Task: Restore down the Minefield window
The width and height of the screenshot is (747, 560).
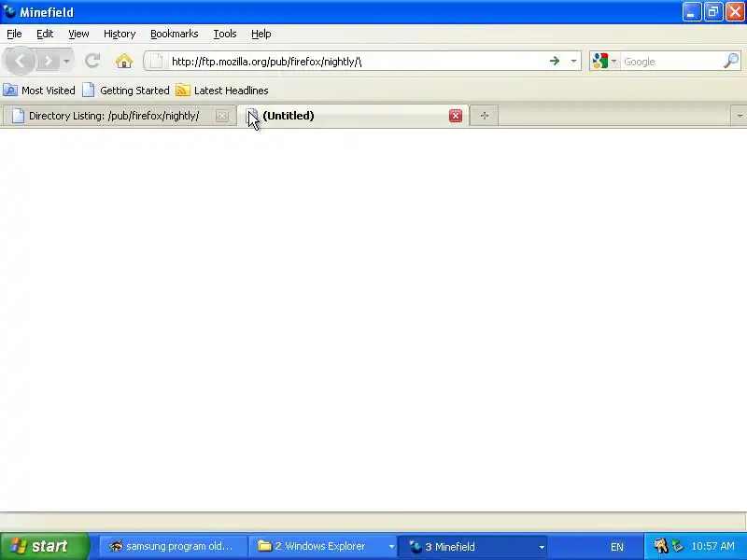Action: pos(713,11)
